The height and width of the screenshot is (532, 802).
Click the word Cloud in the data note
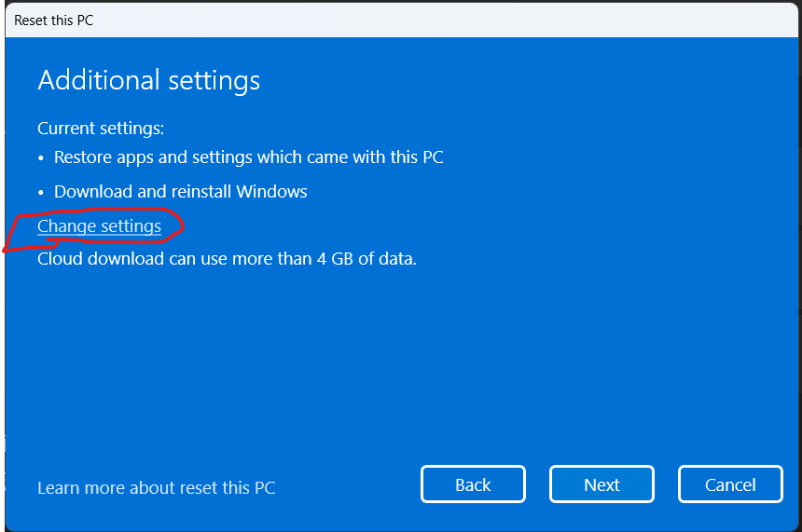[x=59, y=258]
